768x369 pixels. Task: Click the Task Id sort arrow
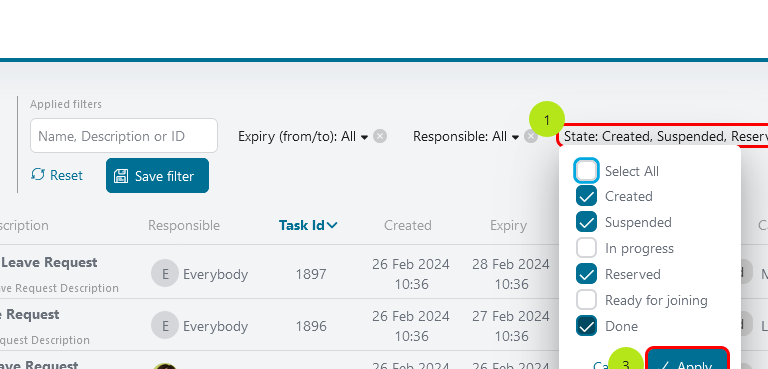(x=332, y=225)
